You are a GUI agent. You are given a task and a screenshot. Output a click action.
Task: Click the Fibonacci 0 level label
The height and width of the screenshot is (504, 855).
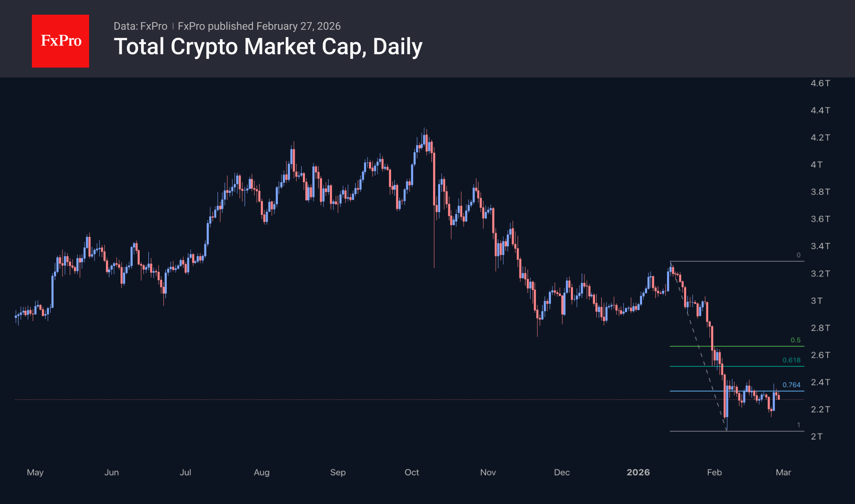pos(798,255)
